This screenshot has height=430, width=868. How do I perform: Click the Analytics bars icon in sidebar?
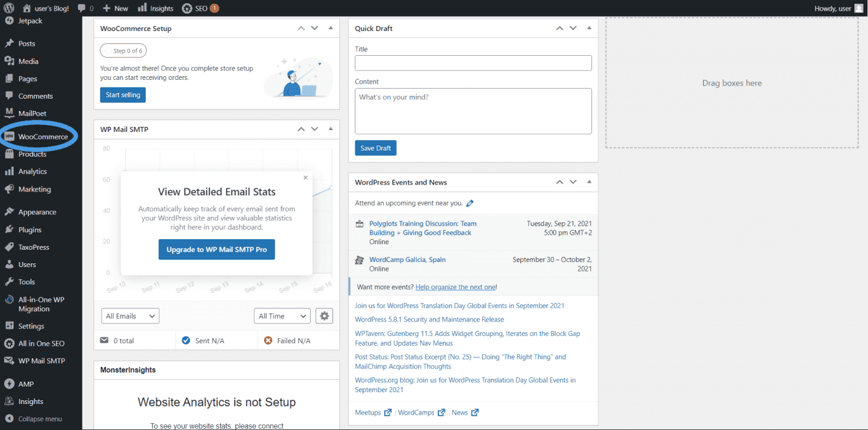(x=9, y=171)
